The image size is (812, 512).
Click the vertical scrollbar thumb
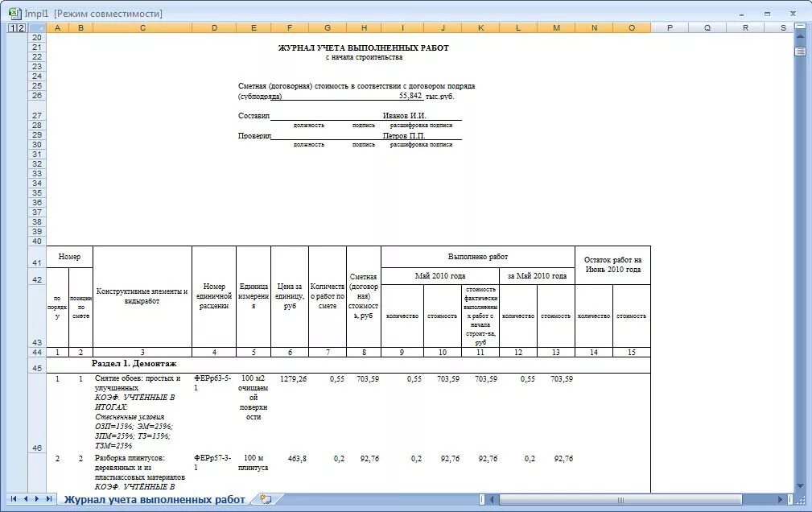click(800, 51)
